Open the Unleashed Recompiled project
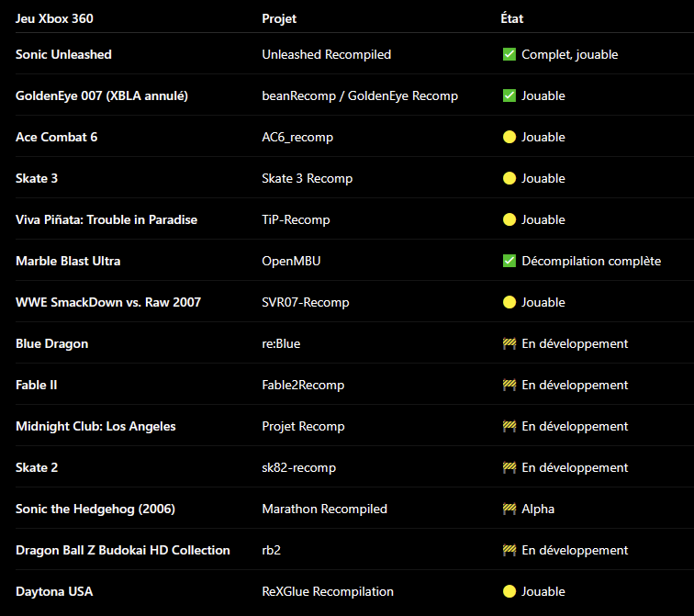Image resolution: width=694 pixels, height=616 pixels. (327, 54)
